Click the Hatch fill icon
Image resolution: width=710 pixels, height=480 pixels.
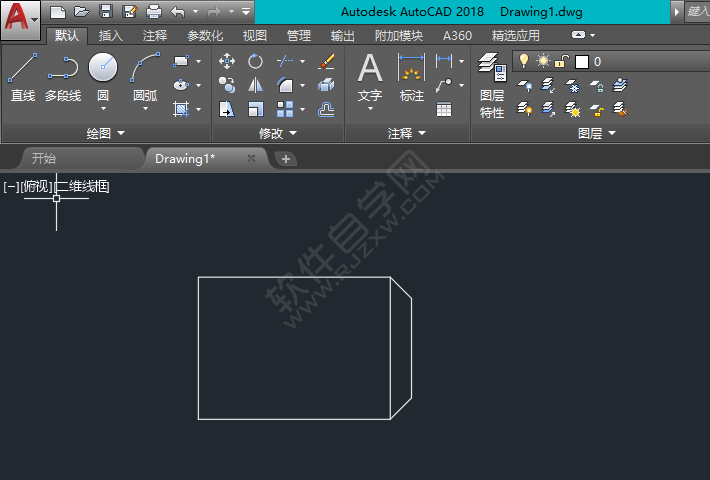click(x=181, y=109)
